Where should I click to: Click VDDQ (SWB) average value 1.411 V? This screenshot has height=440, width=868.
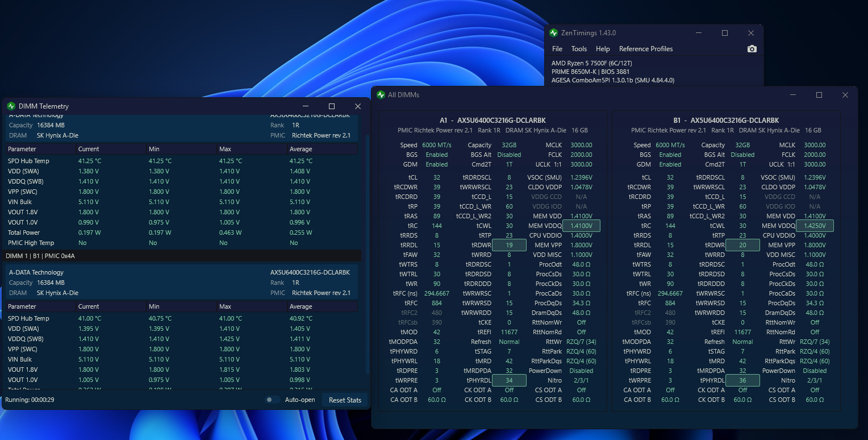299,339
